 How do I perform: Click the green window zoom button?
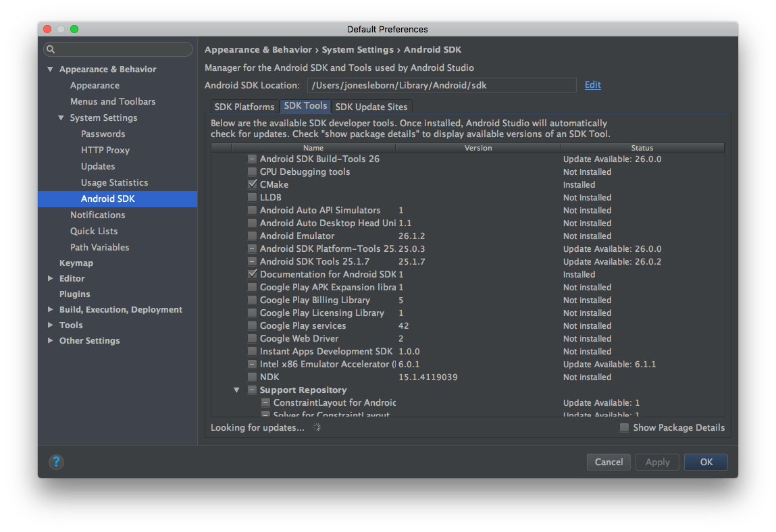point(74,29)
